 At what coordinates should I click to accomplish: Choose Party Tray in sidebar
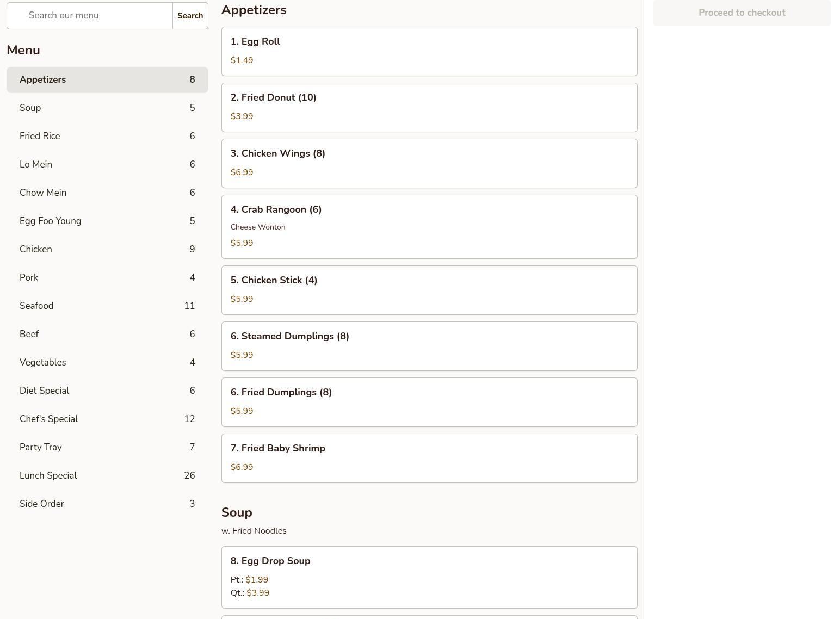pos(107,448)
